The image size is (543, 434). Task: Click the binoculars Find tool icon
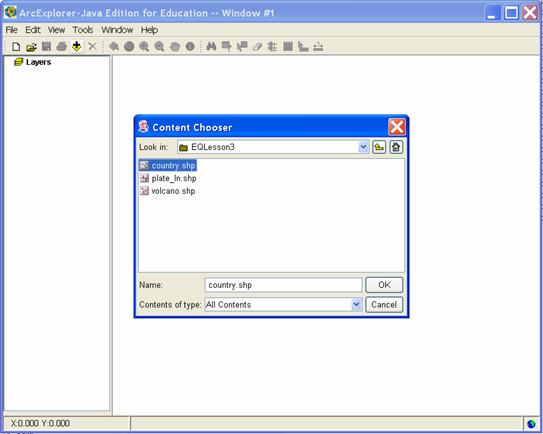coord(211,46)
